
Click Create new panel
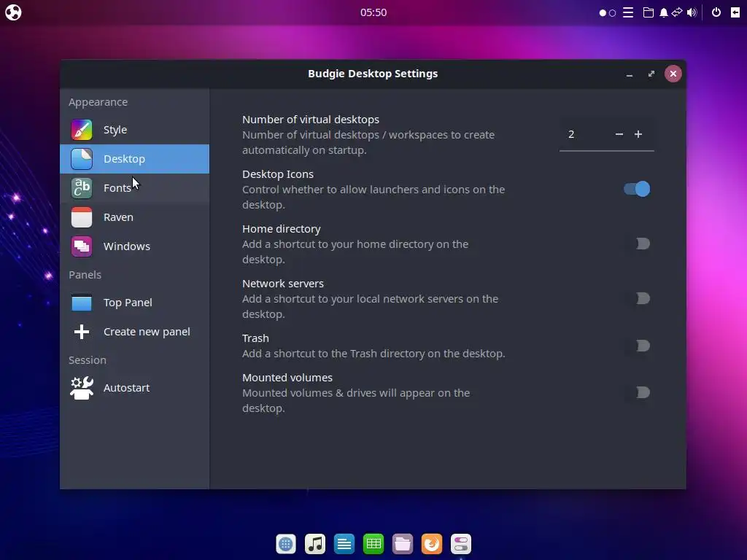[134, 332]
